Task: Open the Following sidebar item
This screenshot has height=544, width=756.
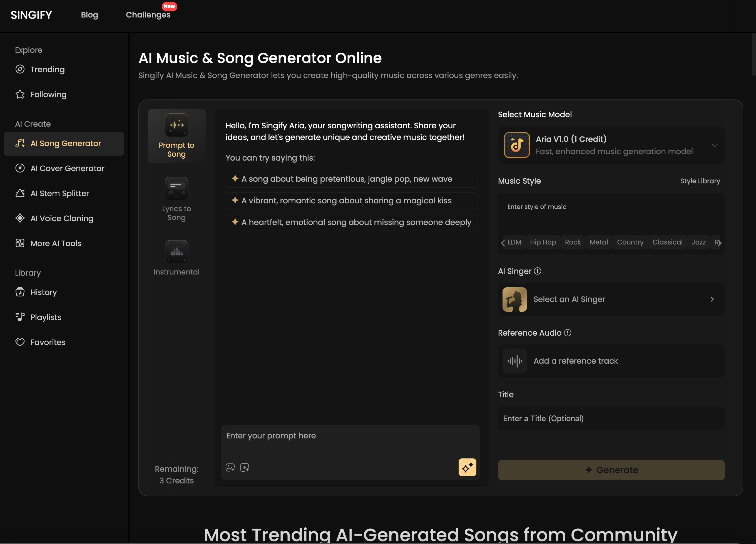Action: 64,94
